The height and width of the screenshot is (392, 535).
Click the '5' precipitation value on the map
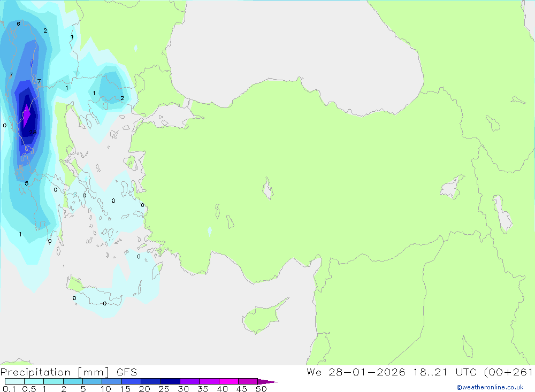(x=27, y=183)
